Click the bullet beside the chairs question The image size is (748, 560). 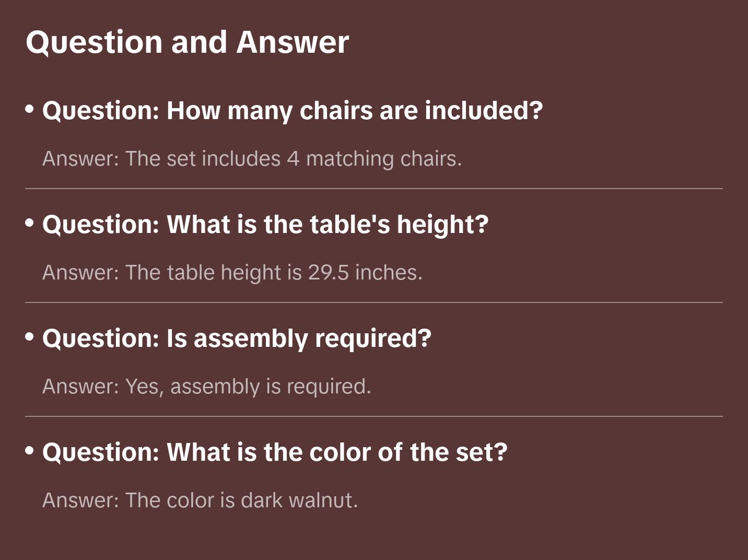coord(30,109)
